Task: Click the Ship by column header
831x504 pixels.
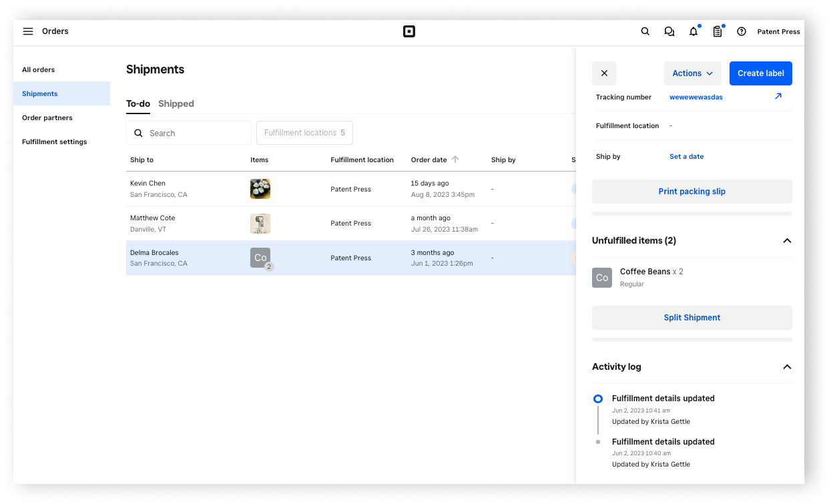Action: coord(503,160)
